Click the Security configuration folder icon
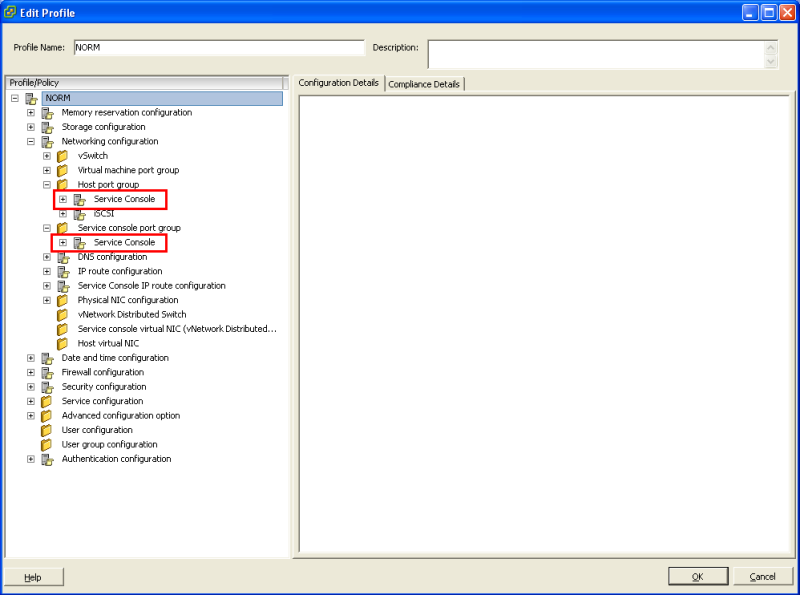 tap(45, 386)
